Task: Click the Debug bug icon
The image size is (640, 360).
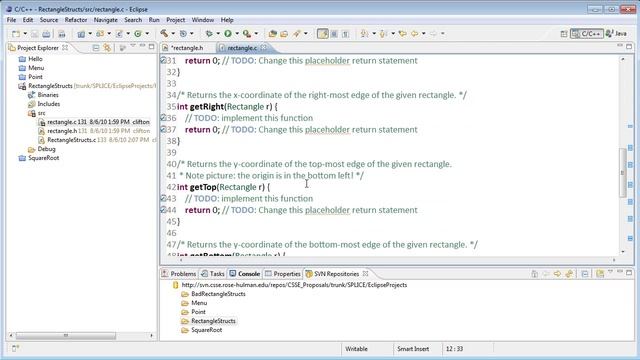Action: pos(209,33)
